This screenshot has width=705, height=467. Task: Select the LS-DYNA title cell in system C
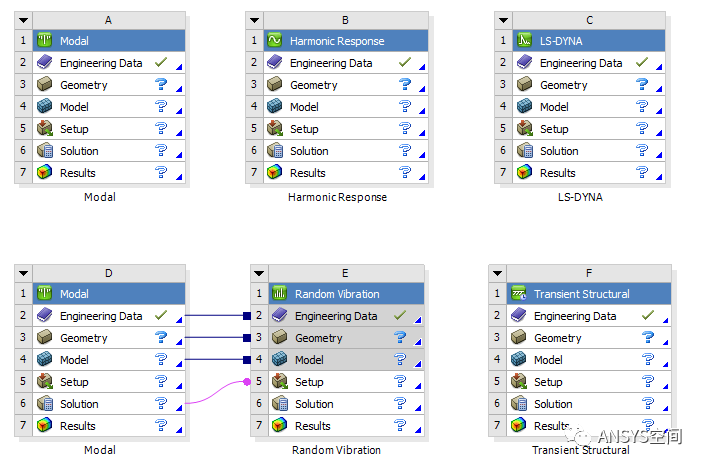click(x=589, y=41)
